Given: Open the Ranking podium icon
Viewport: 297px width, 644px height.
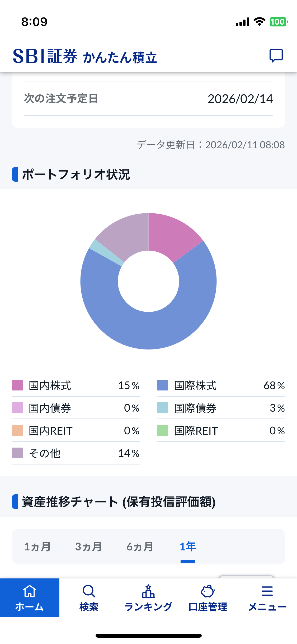Looking at the screenshot, I should click(x=148, y=591).
